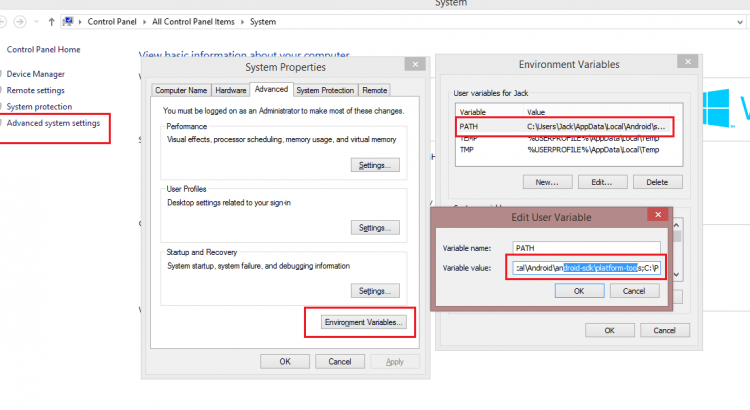Close the Edit User Variable dialog

[657, 215]
